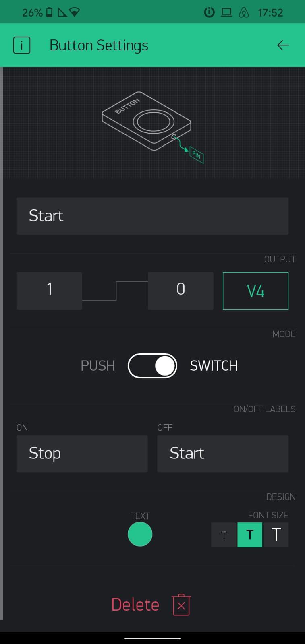Click the PUSH mode label
The image size is (305, 644).
point(98,365)
